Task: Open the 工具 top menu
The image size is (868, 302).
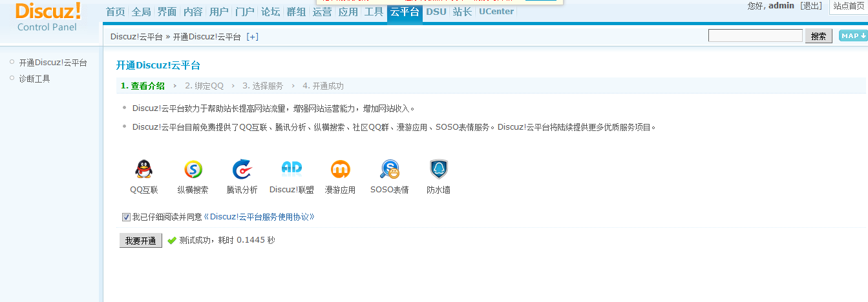Action: (374, 12)
